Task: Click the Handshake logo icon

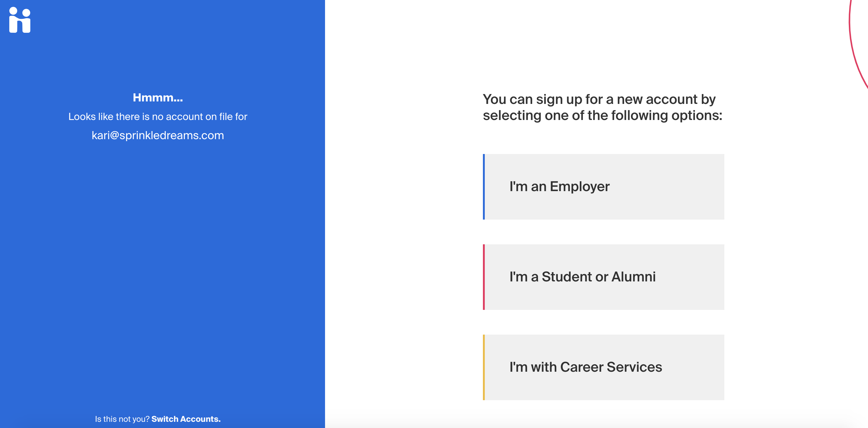Action: [x=20, y=20]
